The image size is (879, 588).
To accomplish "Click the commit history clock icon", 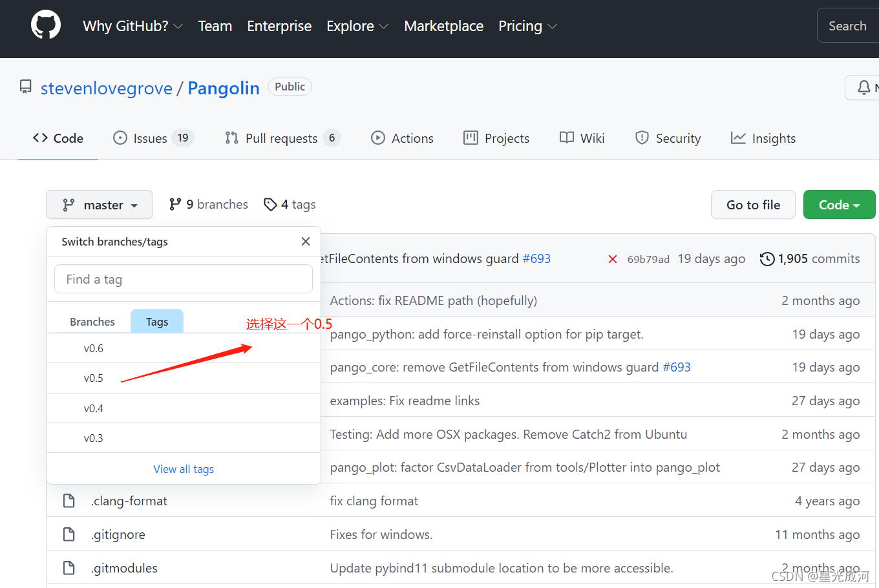I will [x=767, y=259].
